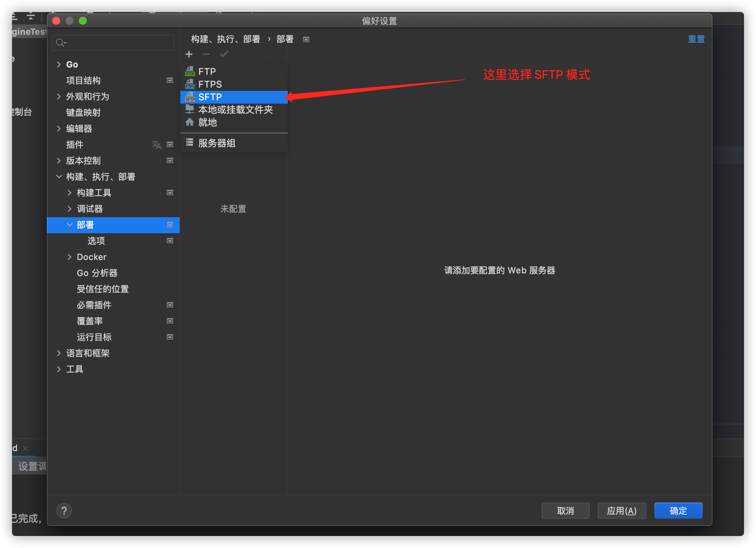Image resolution: width=756 pixels, height=548 pixels.
Task: Click the minus remove server icon
Action: [206, 54]
